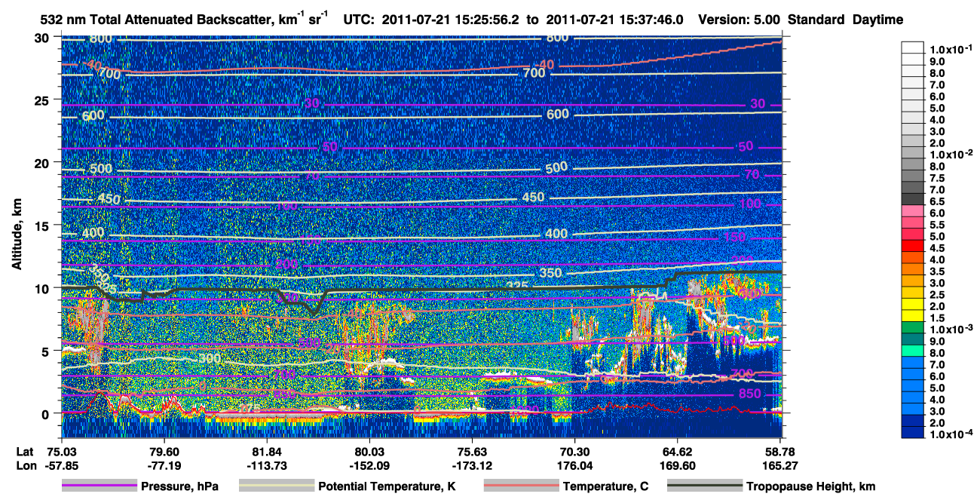Click the "Lat" row label
Screen dimensions: 980x503
[x=25, y=451]
